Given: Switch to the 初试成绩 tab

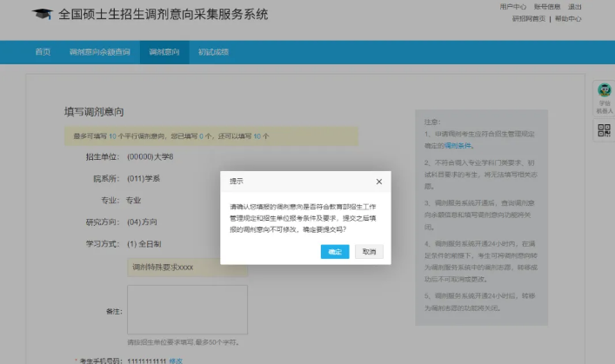Looking at the screenshot, I should point(212,52).
